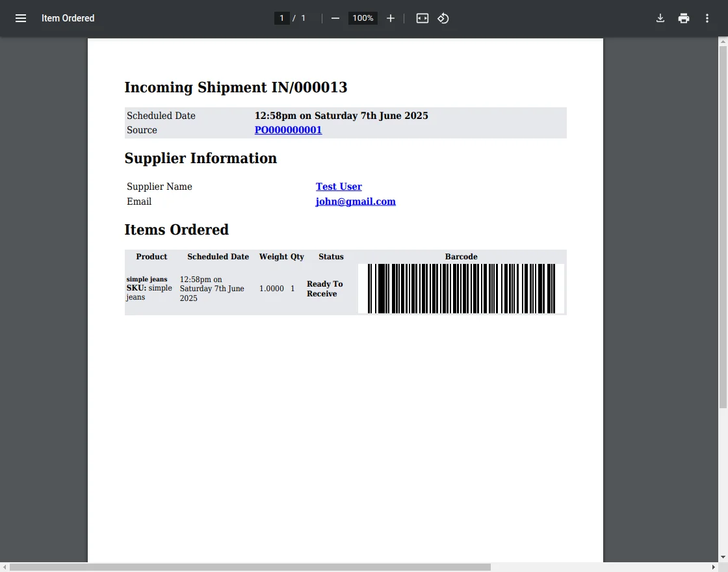Select the 100% zoom level display
728x572 pixels.
(362, 18)
